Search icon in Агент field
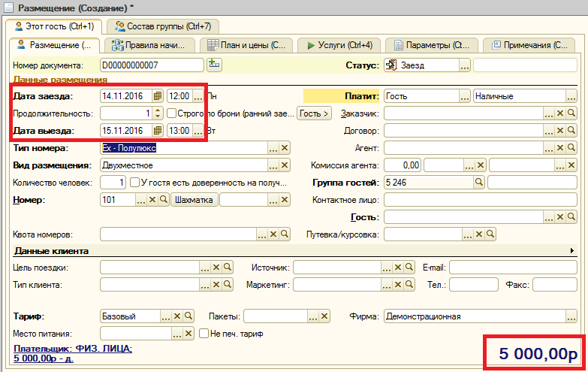588x372 pixels. tap(571, 148)
